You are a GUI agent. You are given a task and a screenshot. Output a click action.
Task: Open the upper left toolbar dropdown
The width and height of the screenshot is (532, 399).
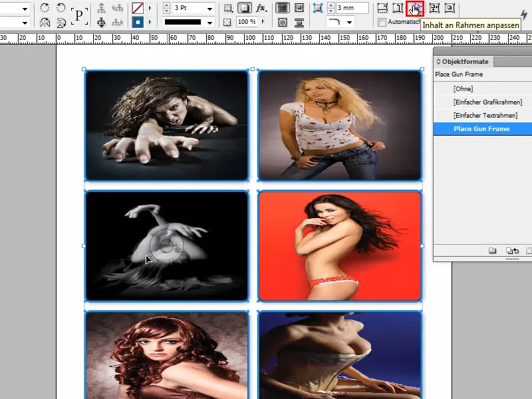25,9
